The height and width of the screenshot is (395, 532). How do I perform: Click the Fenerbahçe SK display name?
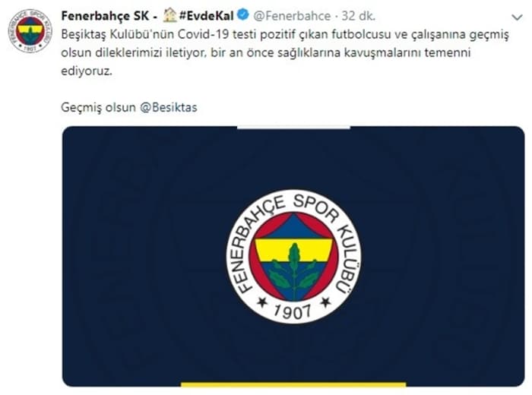105,16
